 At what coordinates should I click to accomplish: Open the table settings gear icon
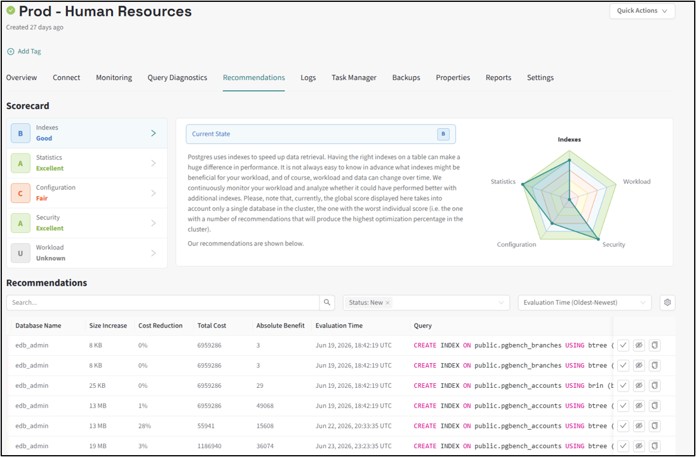667,303
